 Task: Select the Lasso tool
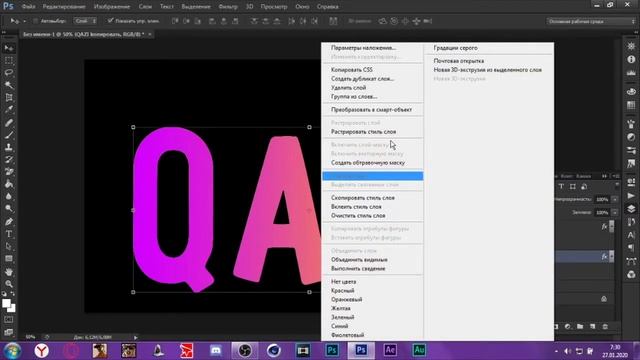9,73
